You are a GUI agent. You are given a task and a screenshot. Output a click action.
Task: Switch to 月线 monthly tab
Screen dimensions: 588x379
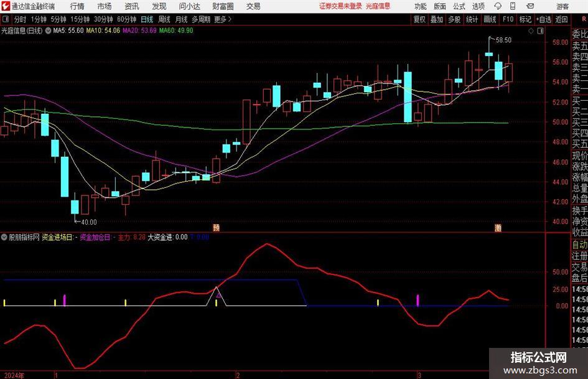point(181,19)
